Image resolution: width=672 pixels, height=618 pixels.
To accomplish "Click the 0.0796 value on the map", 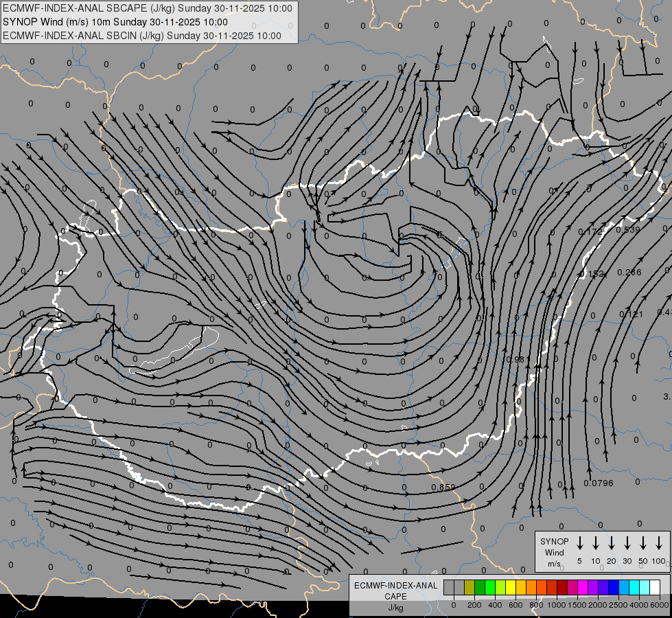I will pyautogui.click(x=599, y=483).
